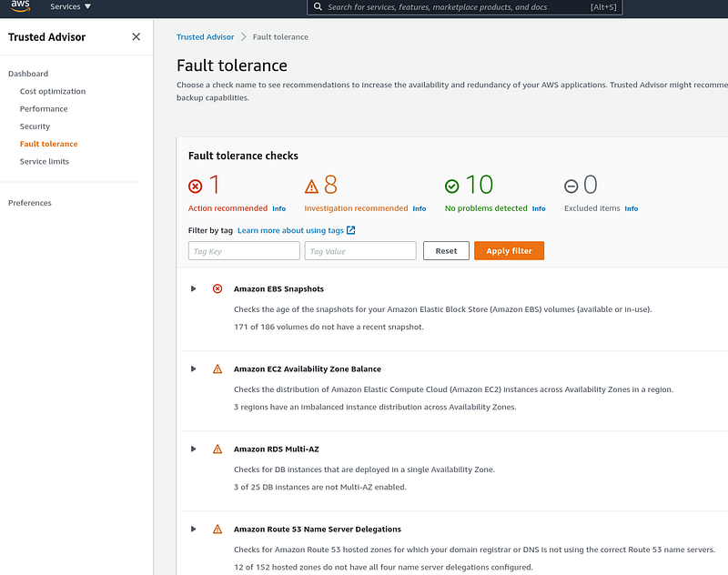Click green No problems detected check icon
Image resolution: width=728 pixels, height=575 pixels.
[451, 187]
